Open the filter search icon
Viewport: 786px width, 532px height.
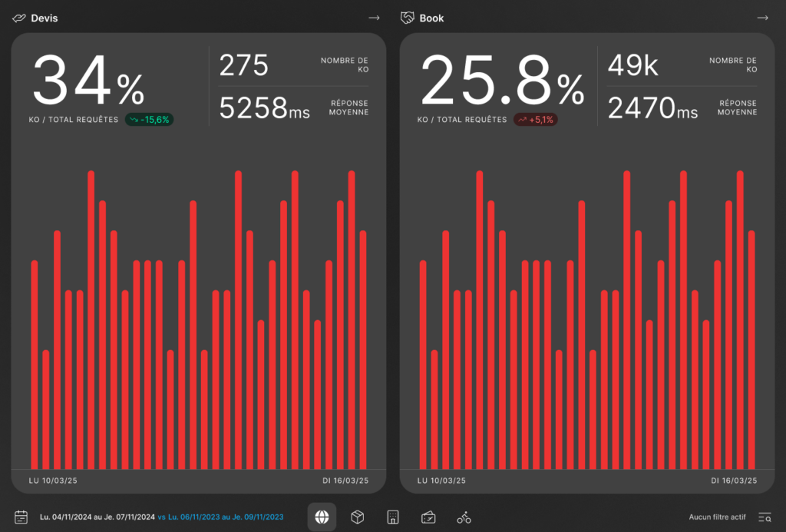click(x=765, y=517)
